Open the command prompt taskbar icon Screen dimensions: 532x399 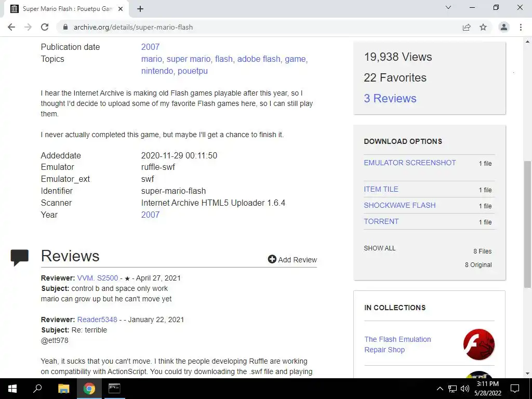pyautogui.click(x=114, y=389)
